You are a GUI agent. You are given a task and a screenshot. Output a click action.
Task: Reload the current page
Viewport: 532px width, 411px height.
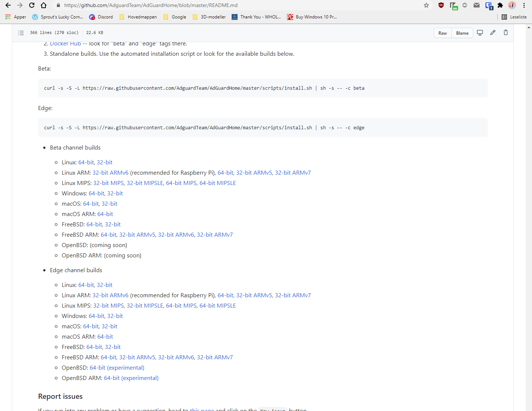[x=32, y=5]
